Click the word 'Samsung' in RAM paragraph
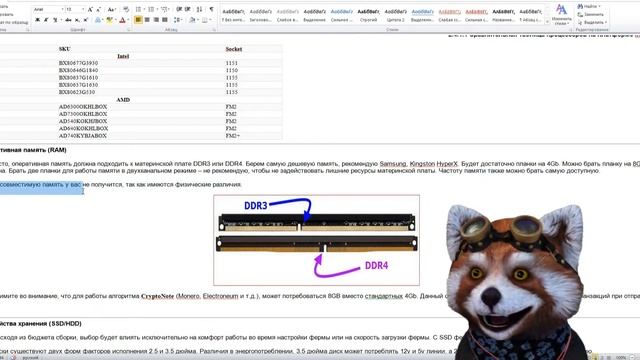The width and height of the screenshot is (640, 360). pyautogui.click(x=393, y=164)
